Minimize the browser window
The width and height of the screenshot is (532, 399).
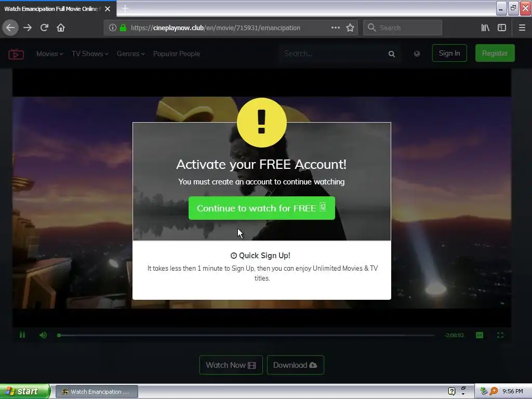tap(501, 8)
